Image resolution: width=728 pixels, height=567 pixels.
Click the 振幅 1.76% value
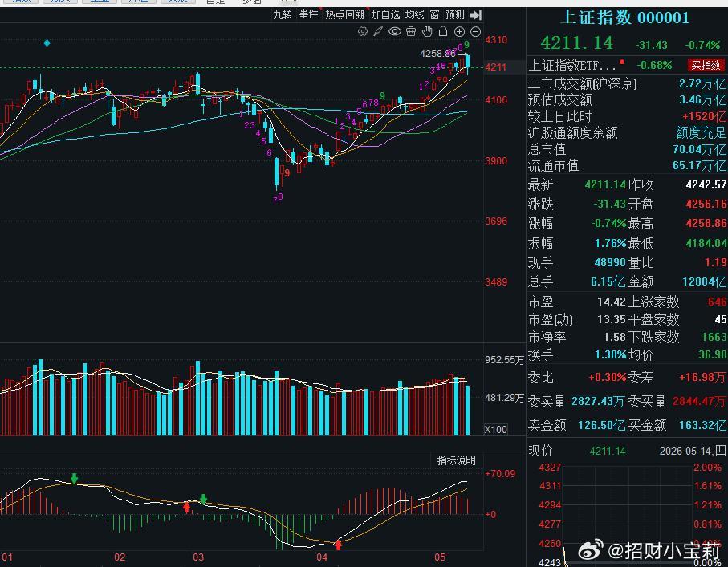pos(611,243)
